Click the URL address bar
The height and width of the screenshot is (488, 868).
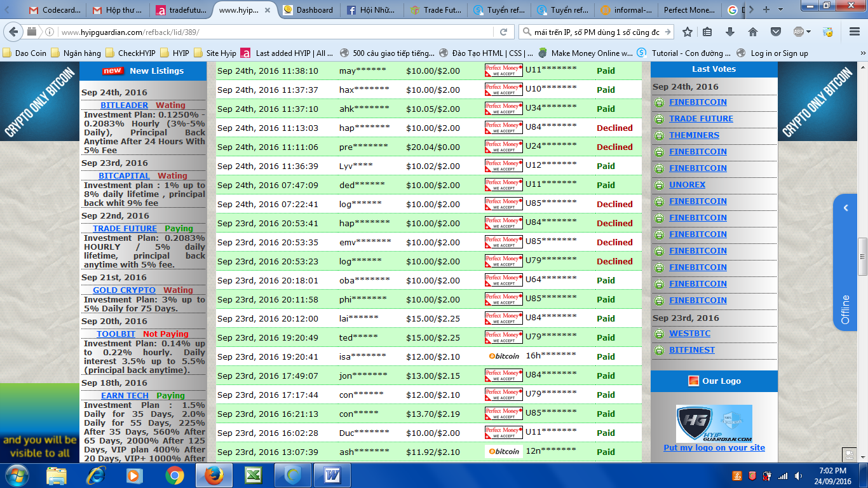click(276, 32)
